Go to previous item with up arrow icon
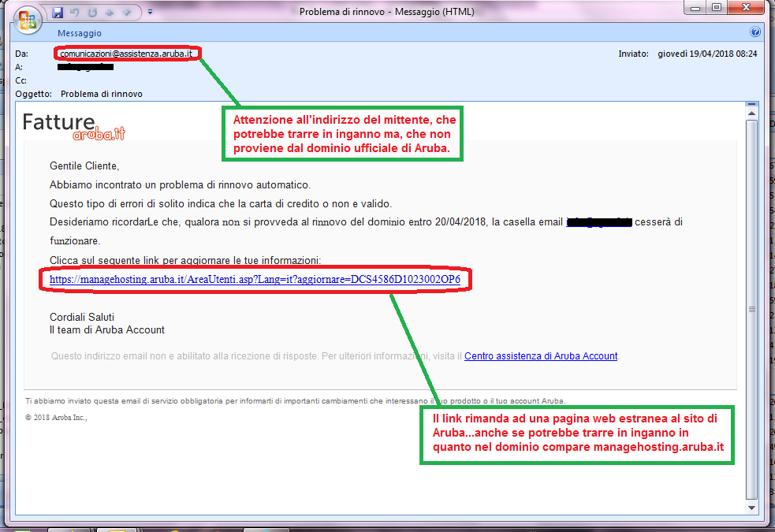The height and width of the screenshot is (532, 775). point(110,13)
